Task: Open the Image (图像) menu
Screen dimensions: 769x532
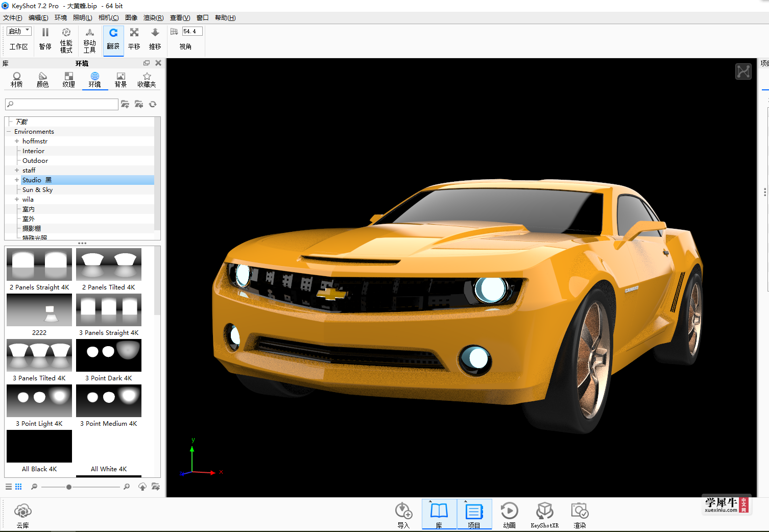Action: tap(131, 18)
